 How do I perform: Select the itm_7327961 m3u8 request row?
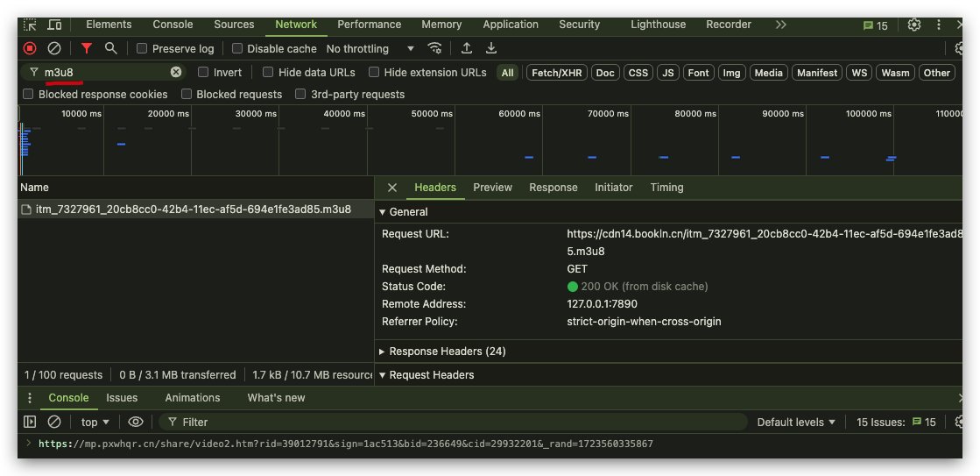(x=195, y=210)
